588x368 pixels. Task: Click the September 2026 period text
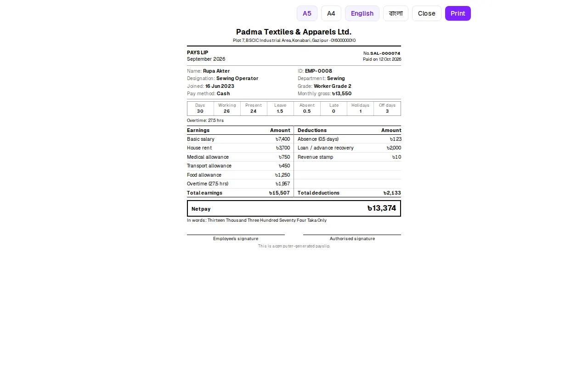(206, 59)
